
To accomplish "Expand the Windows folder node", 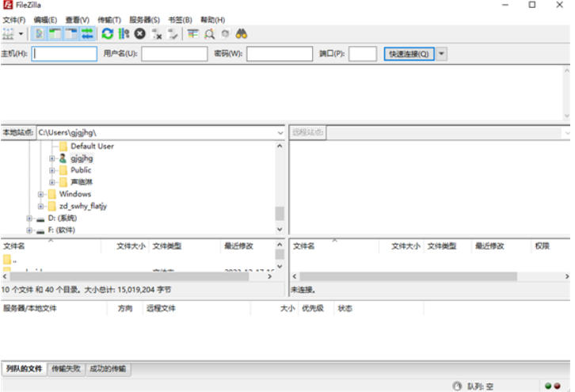I will 40,194.
